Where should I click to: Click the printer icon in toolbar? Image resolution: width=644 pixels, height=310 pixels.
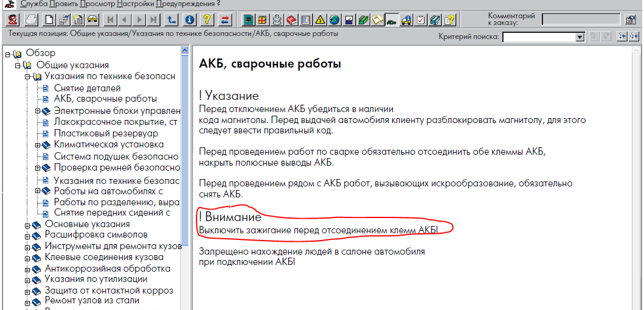pyautogui.click(x=30, y=20)
